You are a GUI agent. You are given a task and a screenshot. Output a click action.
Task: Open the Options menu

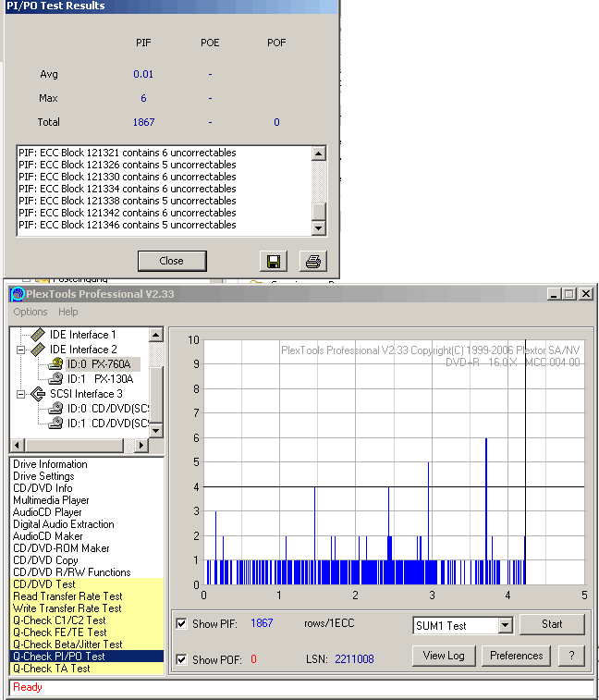(x=31, y=313)
